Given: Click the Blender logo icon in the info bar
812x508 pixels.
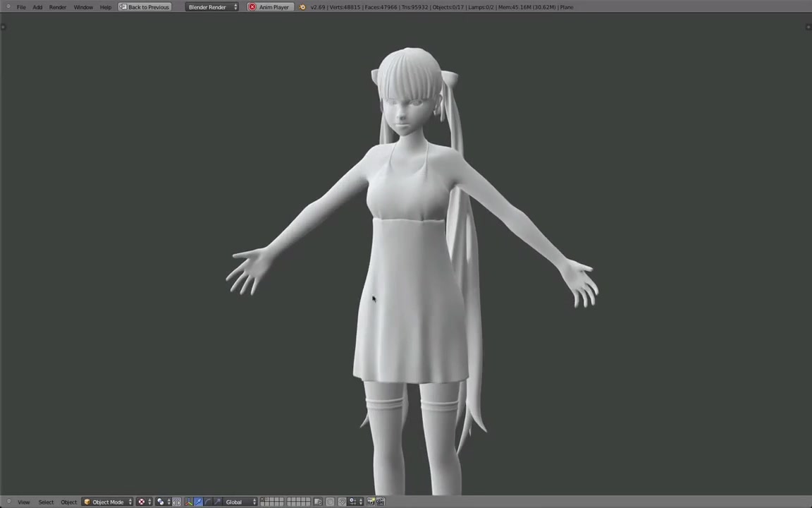Looking at the screenshot, I should (x=302, y=7).
